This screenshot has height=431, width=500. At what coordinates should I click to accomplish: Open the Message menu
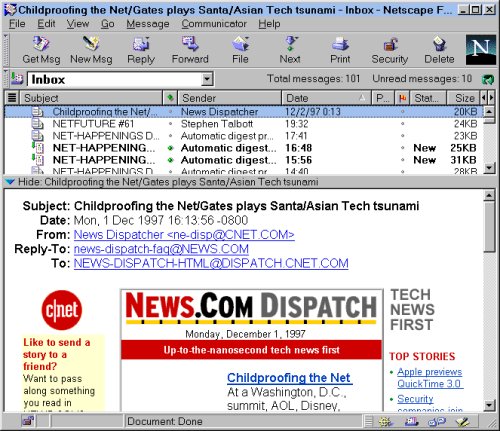(148, 24)
